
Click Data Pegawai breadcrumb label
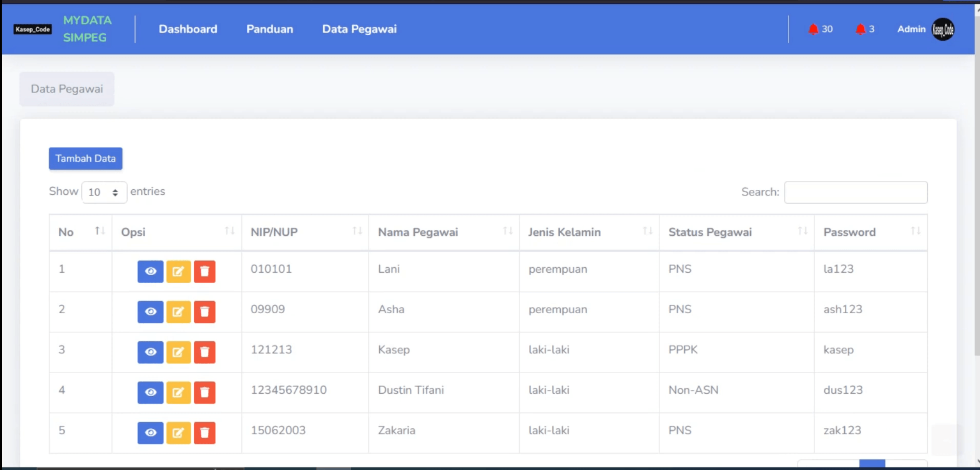(67, 89)
